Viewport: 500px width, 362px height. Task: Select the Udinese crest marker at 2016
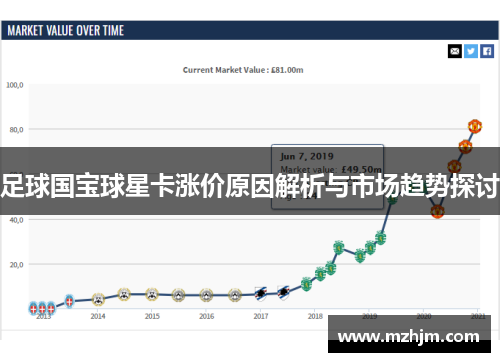[x=206, y=295]
